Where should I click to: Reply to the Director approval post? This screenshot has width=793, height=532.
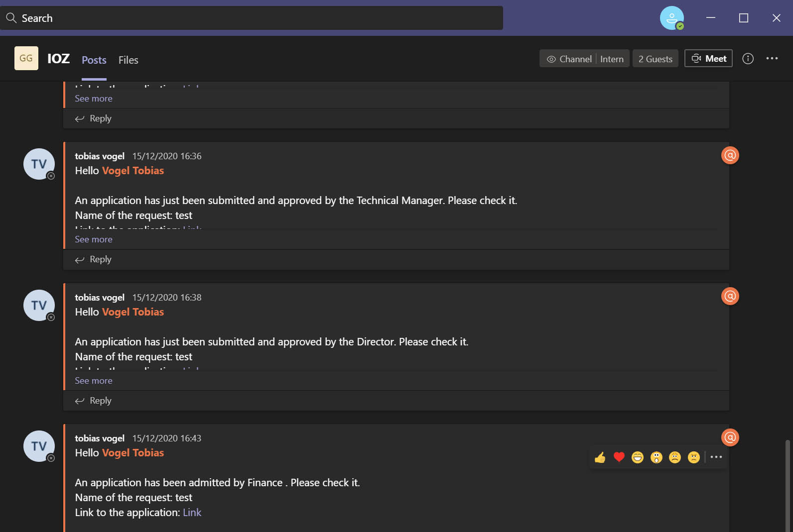93,401
